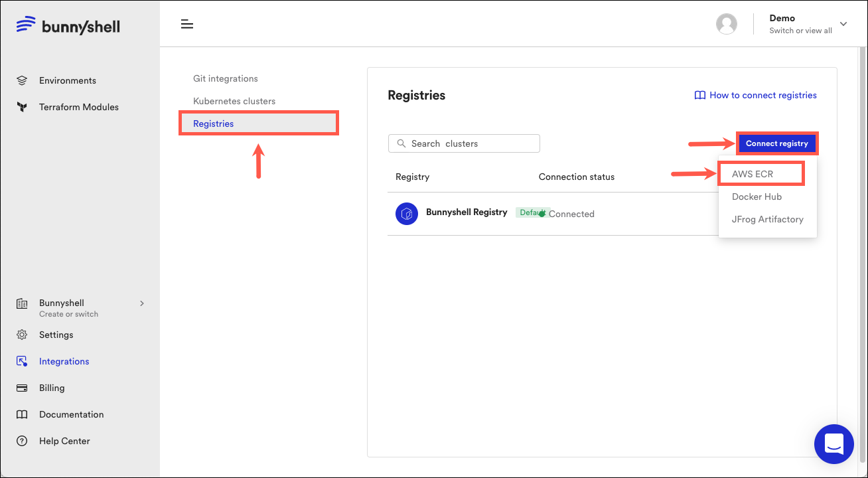The height and width of the screenshot is (478, 868).
Task: Click the Switch or view all text
Action: pyautogui.click(x=800, y=31)
